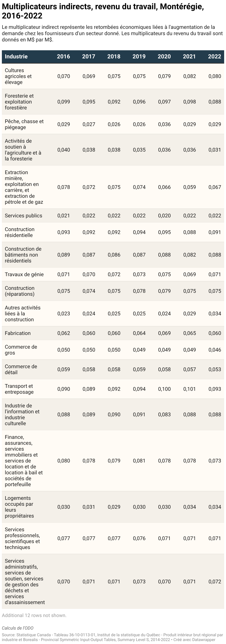
Task: Click the Commerce de gros row label
Action: pyautogui.click(x=21, y=350)
